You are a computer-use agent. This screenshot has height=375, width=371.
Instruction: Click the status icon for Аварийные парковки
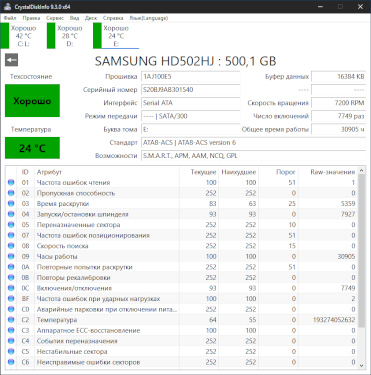(x=11, y=309)
